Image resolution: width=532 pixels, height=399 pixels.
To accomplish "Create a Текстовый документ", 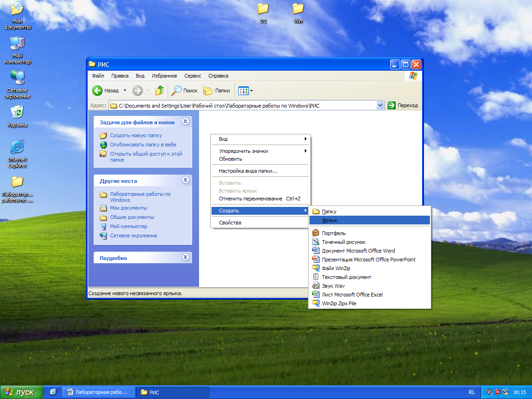I will tap(369, 277).
